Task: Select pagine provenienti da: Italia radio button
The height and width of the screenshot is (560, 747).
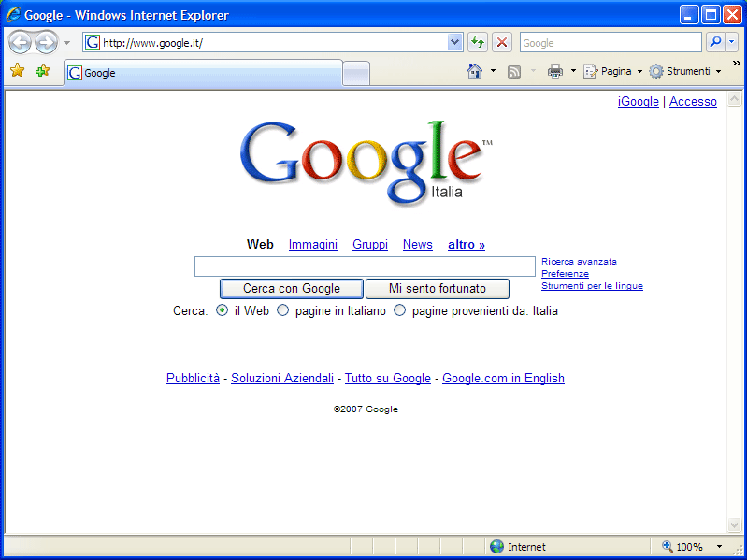Action: [x=400, y=310]
